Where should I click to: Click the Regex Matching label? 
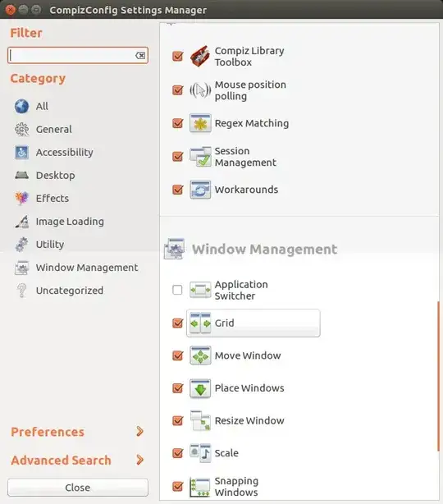point(252,123)
